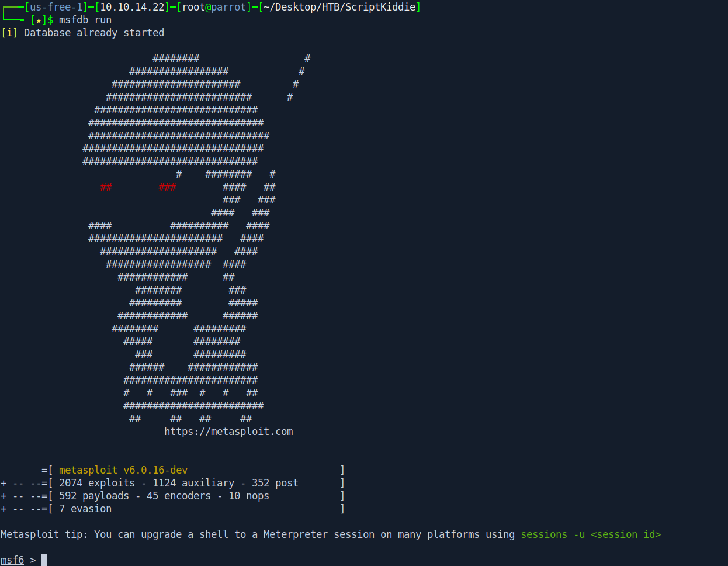Click the yellow star prompt symbol
The image size is (728, 566).
(39, 20)
